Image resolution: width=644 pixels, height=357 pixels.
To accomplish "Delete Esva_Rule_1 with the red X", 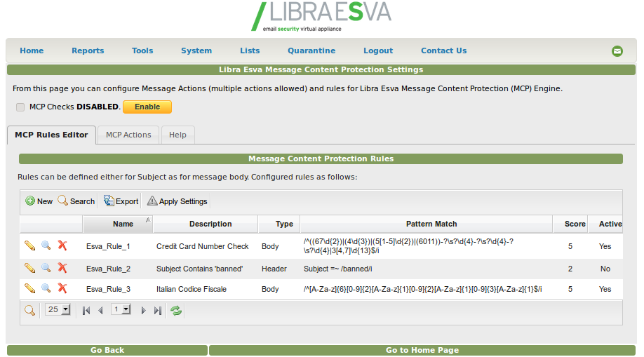I will click(x=62, y=245).
